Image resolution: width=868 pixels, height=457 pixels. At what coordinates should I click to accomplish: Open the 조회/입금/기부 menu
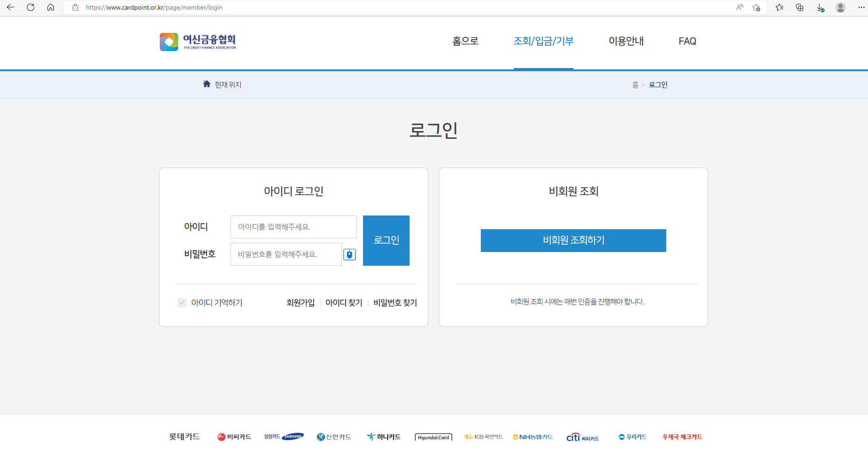[543, 41]
